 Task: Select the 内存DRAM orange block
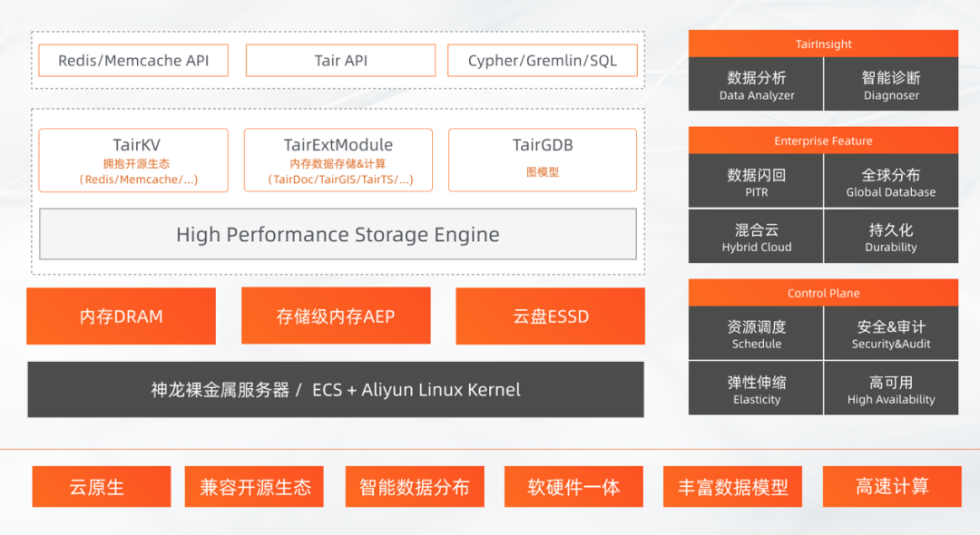121,316
